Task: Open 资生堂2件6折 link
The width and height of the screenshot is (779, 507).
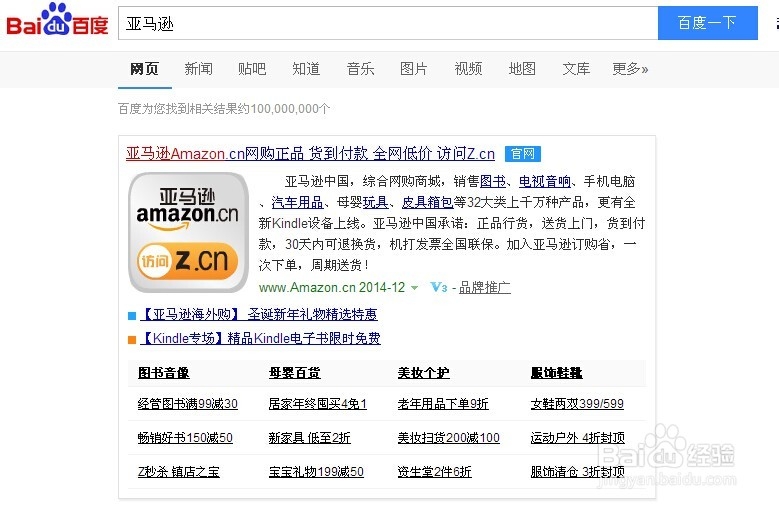Action: (x=435, y=471)
